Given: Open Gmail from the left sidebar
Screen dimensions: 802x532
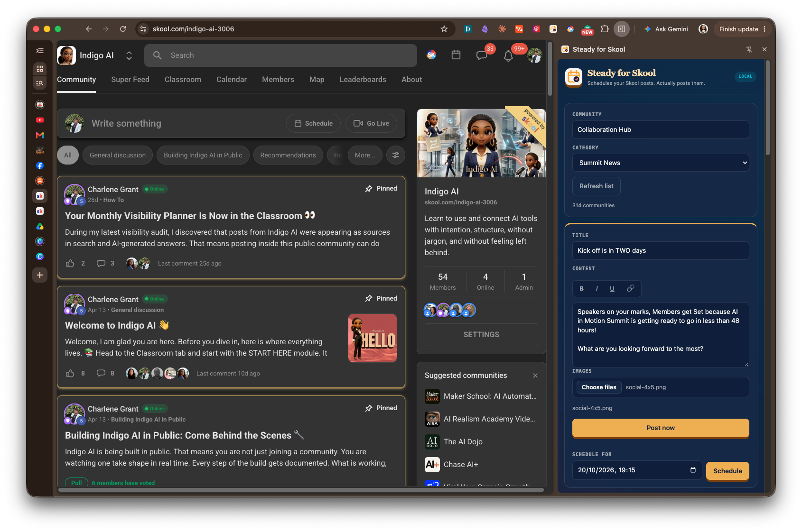Looking at the screenshot, I should click(40, 135).
